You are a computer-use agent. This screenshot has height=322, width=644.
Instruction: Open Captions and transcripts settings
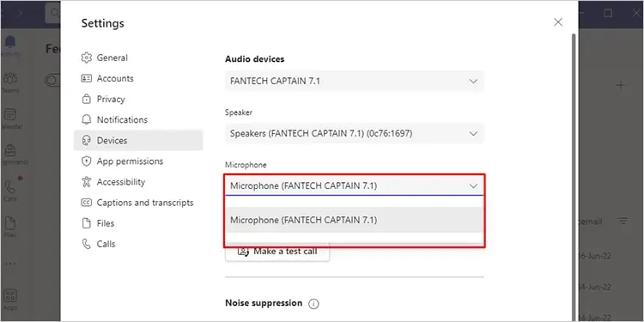pyautogui.click(x=138, y=203)
